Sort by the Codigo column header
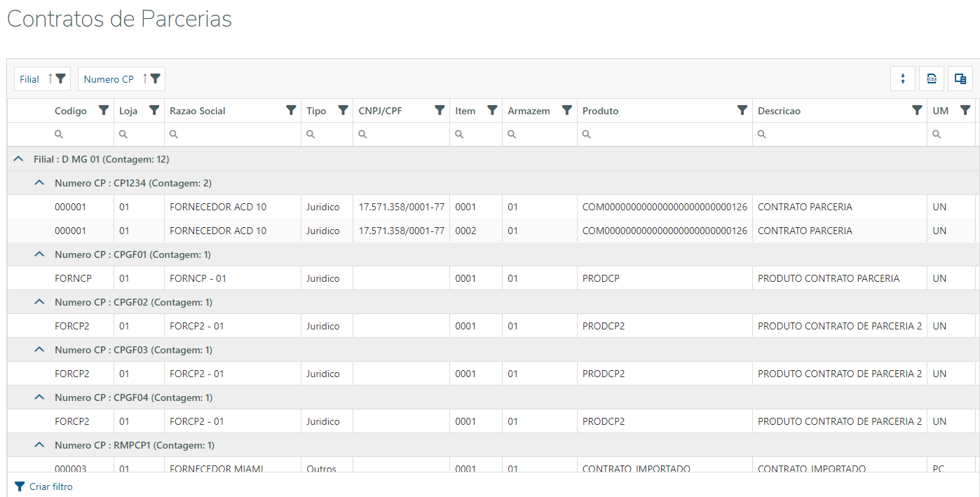 click(71, 111)
